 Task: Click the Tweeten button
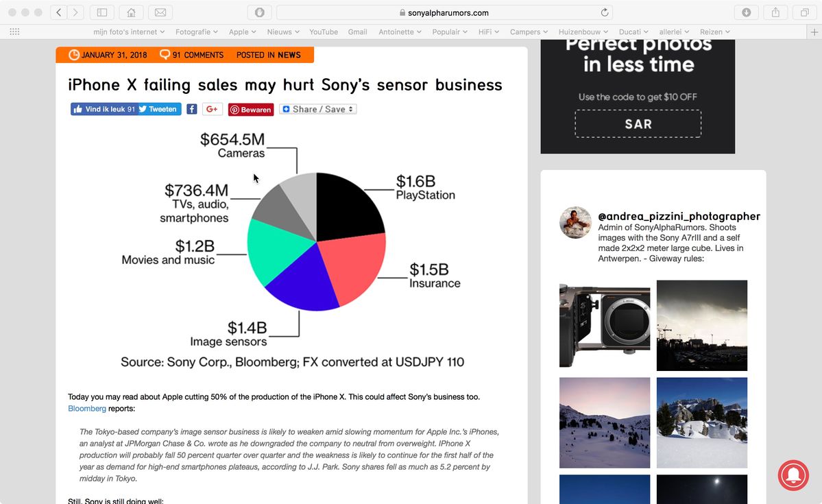point(158,109)
